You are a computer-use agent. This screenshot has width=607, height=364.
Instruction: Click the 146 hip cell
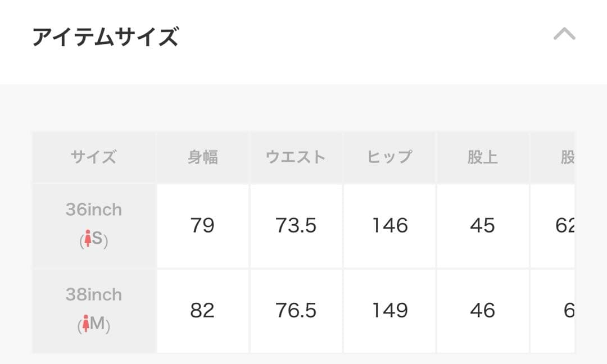[389, 226]
